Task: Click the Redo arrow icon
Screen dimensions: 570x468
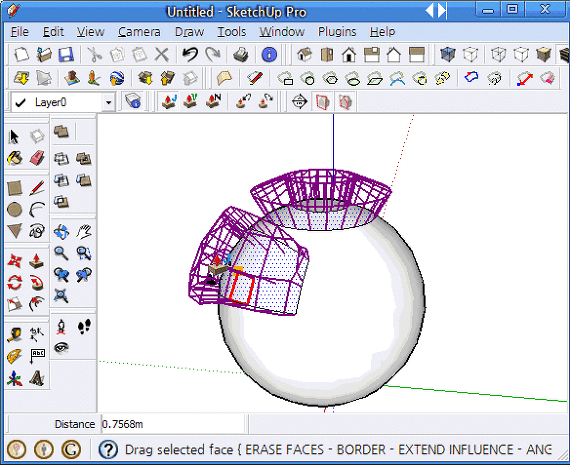Action: pyautogui.click(x=212, y=55)
